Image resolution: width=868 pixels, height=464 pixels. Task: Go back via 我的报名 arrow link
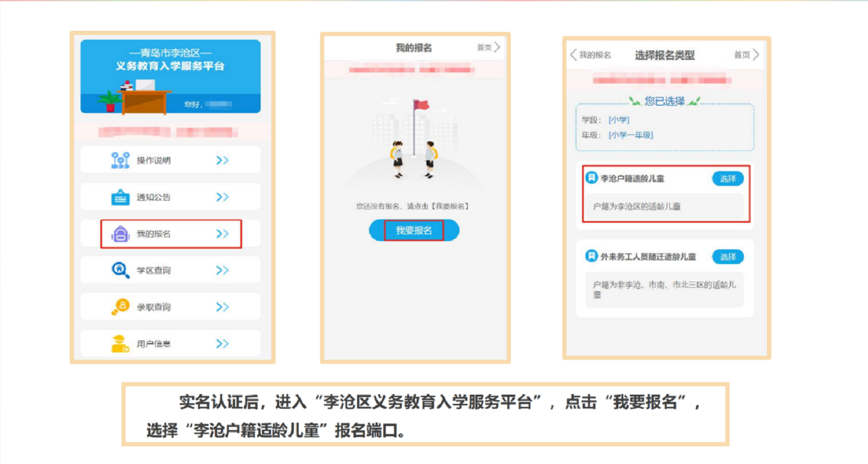[x=591, y=55]
